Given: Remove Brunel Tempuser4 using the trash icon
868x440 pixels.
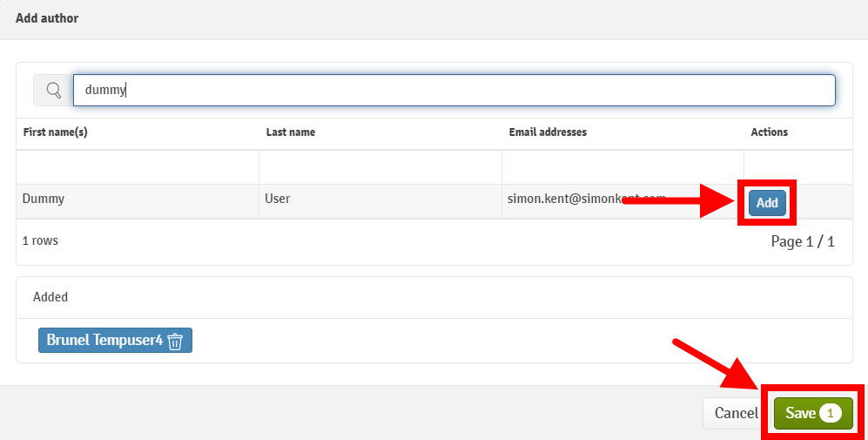Looking at the screenshot, I should click(175, 341).
